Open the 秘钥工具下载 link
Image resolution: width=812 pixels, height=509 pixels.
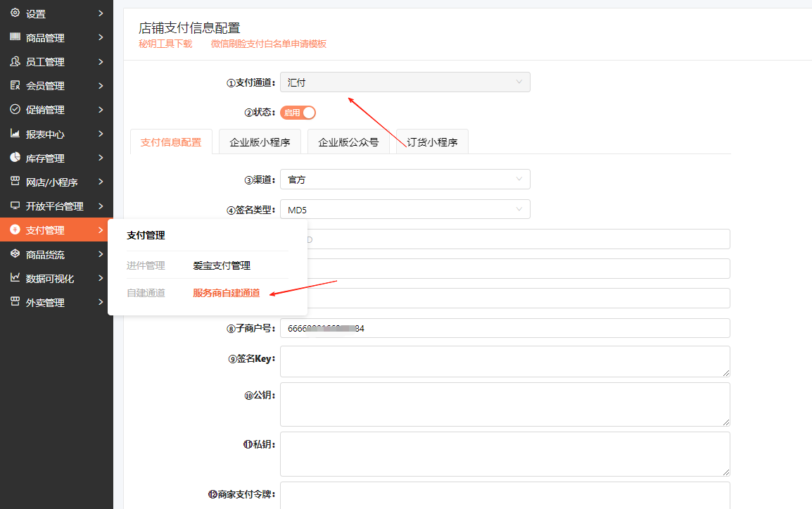[165, 44]
